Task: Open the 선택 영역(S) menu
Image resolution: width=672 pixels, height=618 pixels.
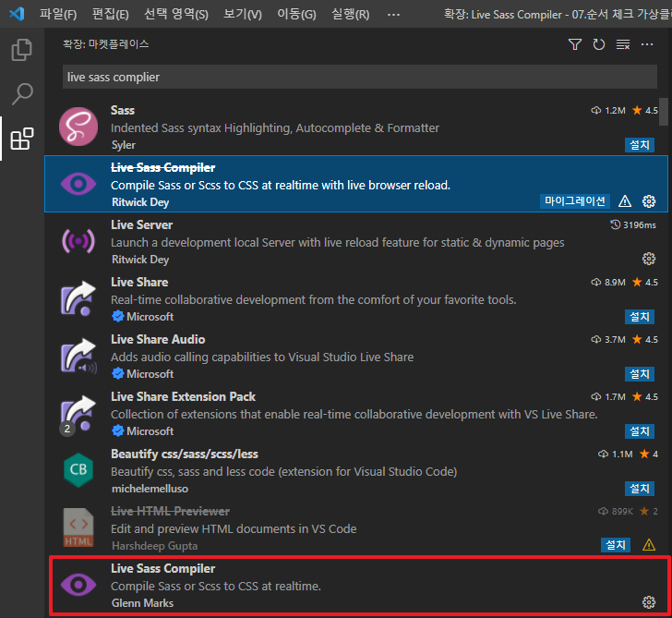Action: point(176,14)
